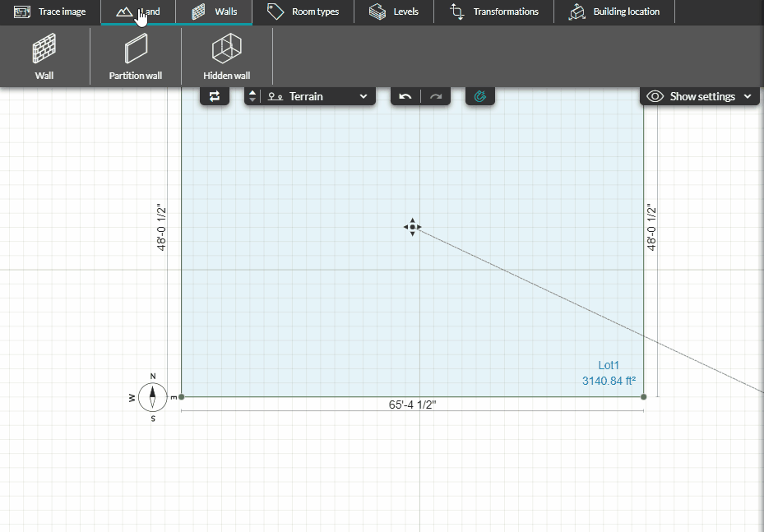
Task: Expand the Show settings menu
Action: (700, 96)
